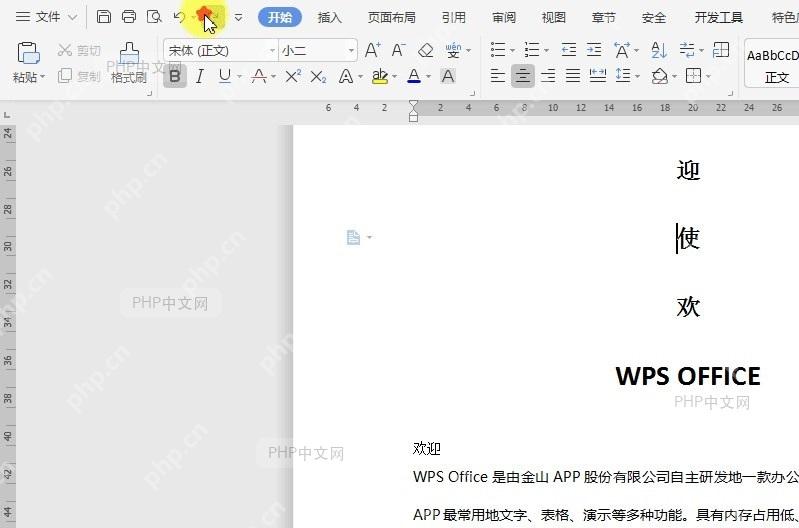Image resolution: width=799 pixels, height=528 pixels.
Task: Open font dialog launcher corner icon
Action: point(472,93)
